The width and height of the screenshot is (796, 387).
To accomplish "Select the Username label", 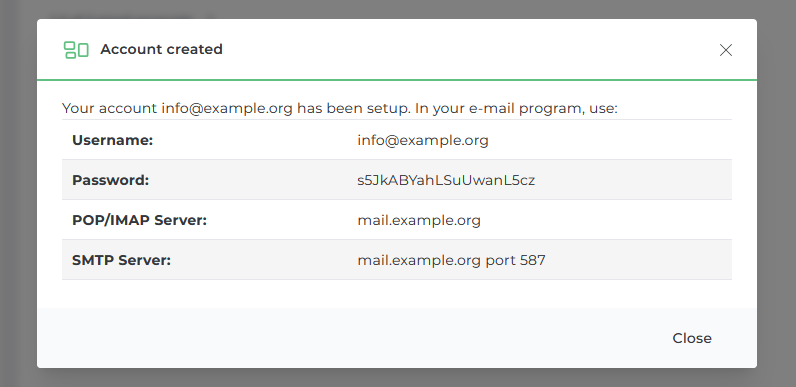I will tap(113, 140).
